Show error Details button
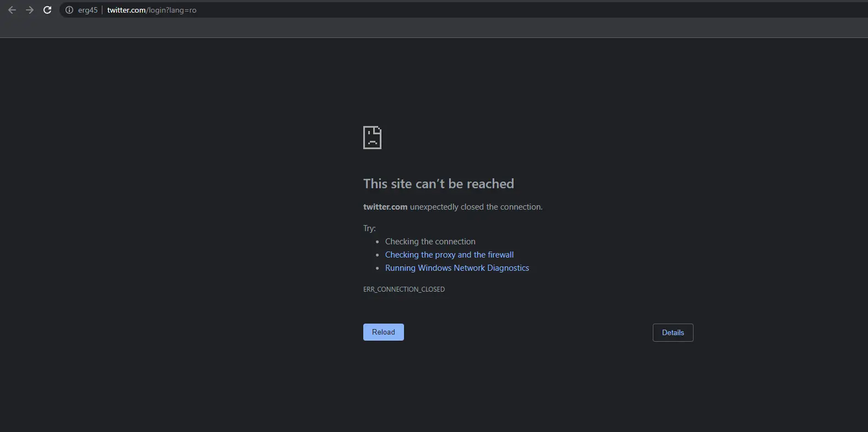The width and height of the screenshot is (868, 432). point(673,332)
